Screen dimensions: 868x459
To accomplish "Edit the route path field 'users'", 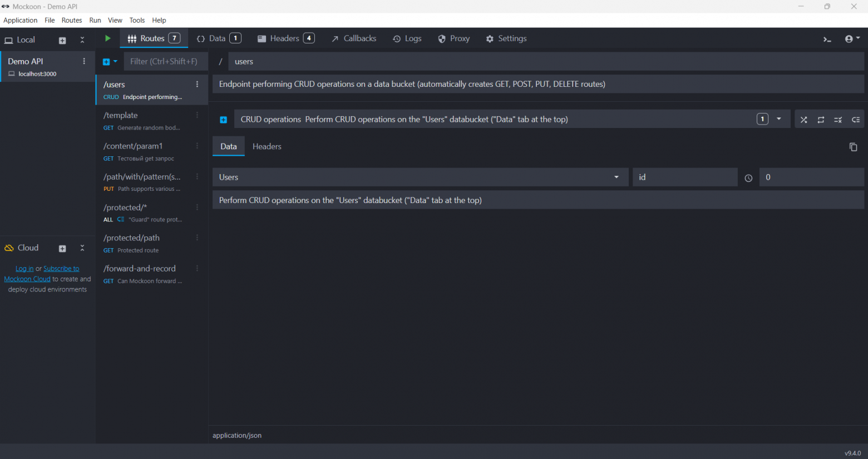I will (x=546, y=62).
